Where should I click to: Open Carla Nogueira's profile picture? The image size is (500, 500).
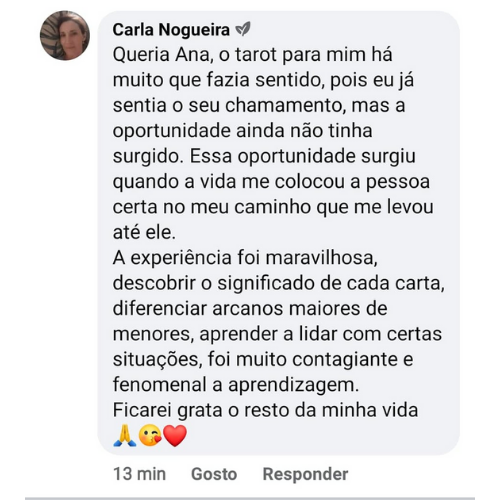coord(65,35)
